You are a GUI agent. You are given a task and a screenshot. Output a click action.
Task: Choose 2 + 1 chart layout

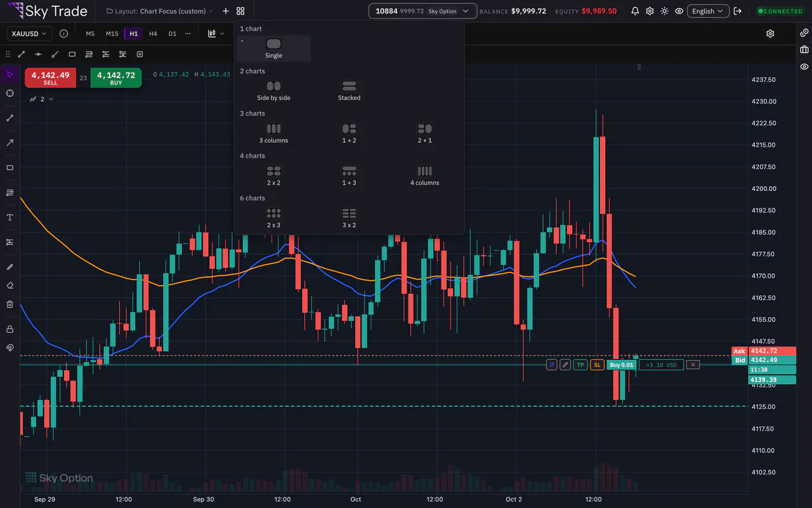[x=424, y=133]
